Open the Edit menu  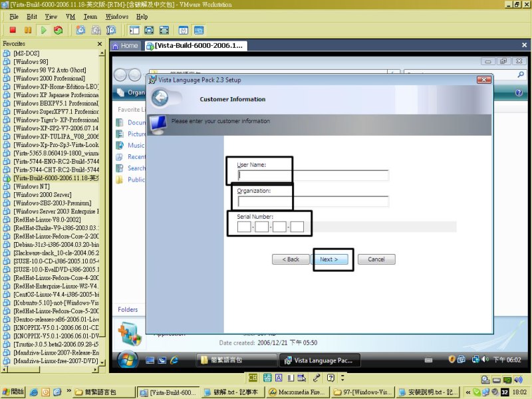[x=32, y=17]
